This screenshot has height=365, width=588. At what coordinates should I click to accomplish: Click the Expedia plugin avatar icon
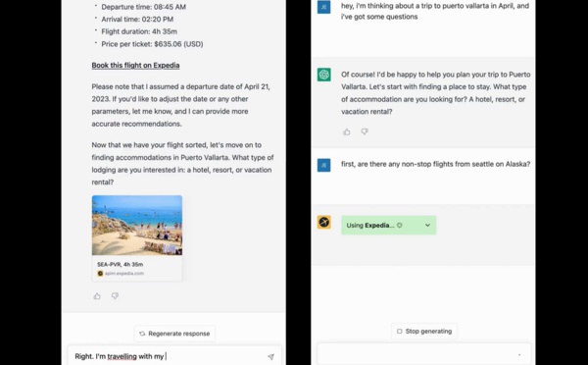(x=324, y=223)
